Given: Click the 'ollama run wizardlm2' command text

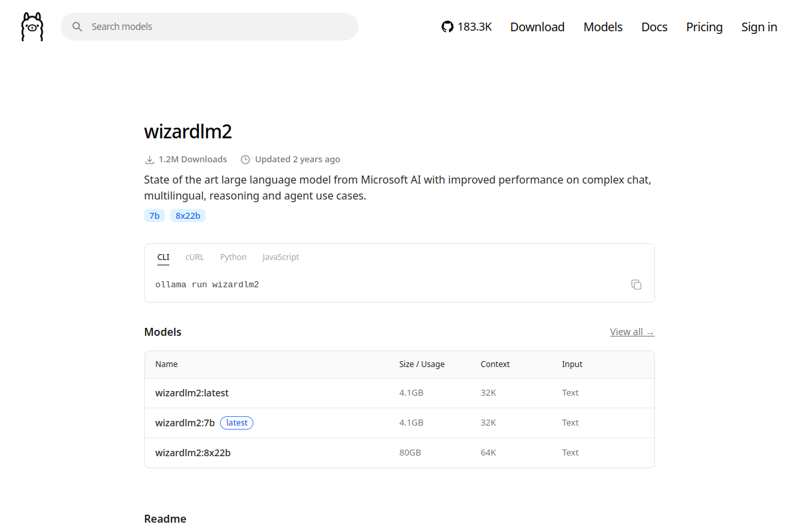Looking at the screenshot, I should click(x=207, y=285).
